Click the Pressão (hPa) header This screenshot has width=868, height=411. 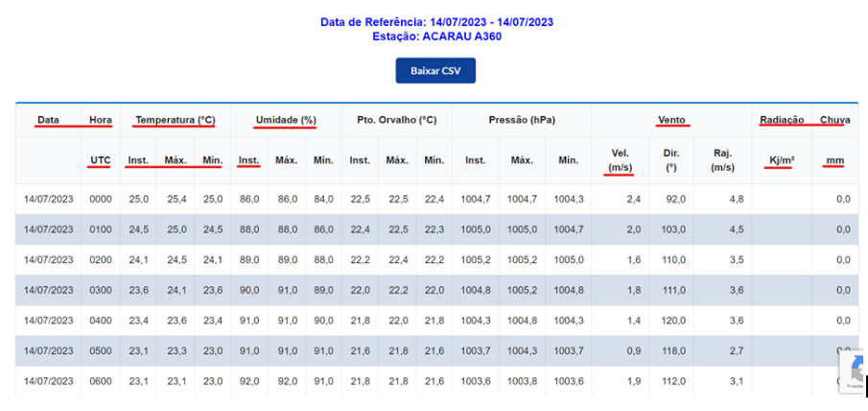(x=522, y=120)
